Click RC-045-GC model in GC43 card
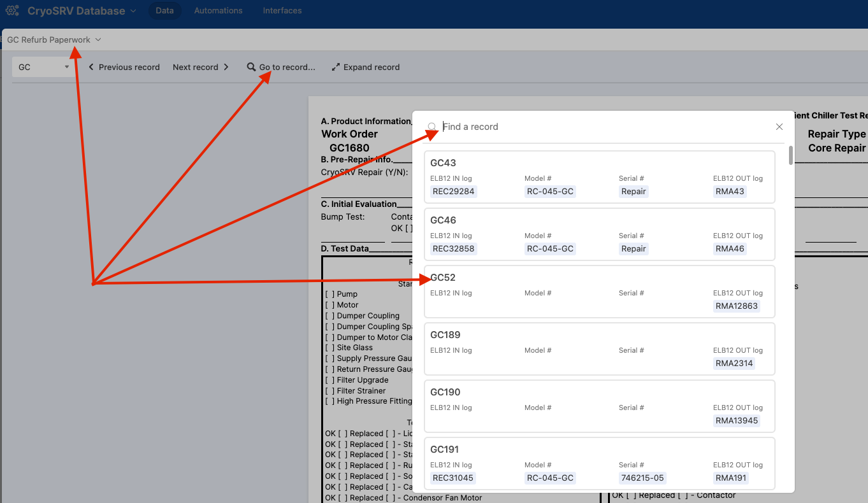 point(550,191)
